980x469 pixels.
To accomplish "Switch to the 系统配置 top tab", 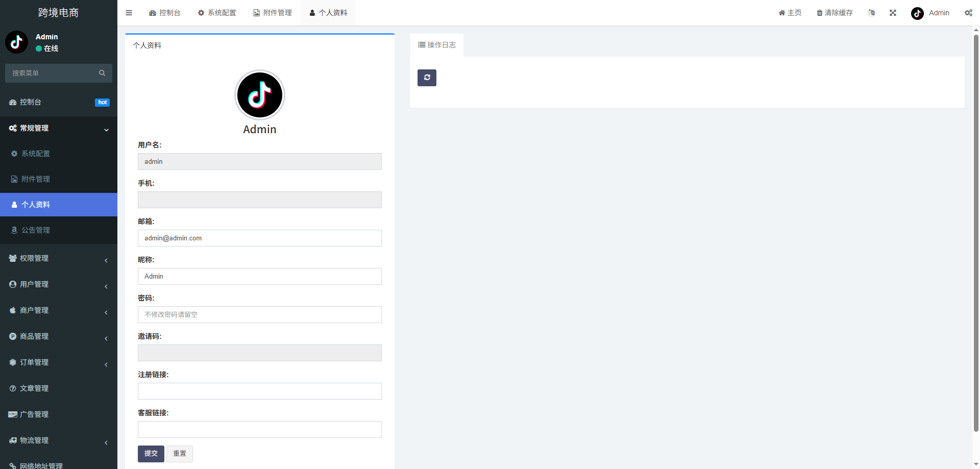I will click(x=217, y=13).
